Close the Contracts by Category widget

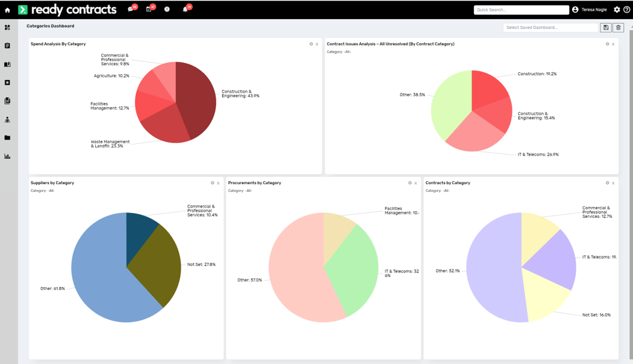[x=613, y=184]
